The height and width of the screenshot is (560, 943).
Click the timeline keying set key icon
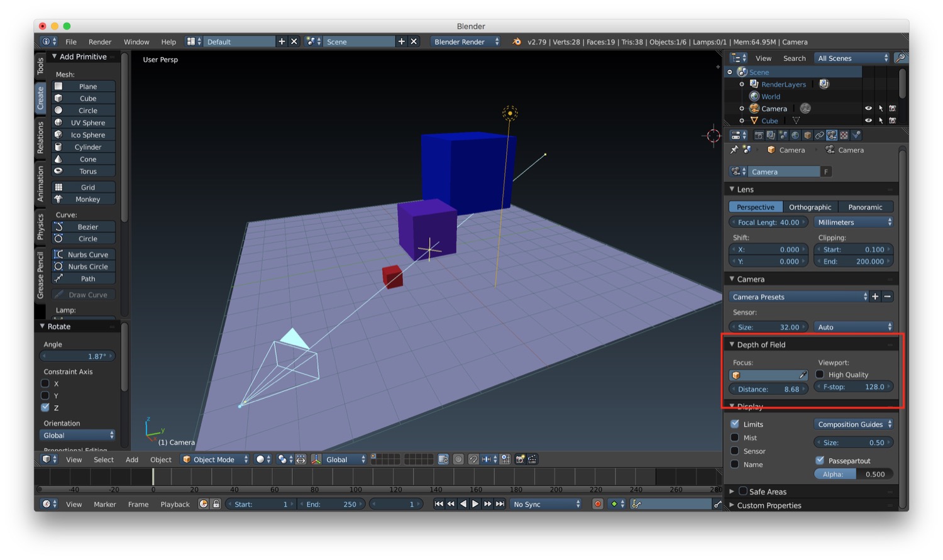point(636,504)
